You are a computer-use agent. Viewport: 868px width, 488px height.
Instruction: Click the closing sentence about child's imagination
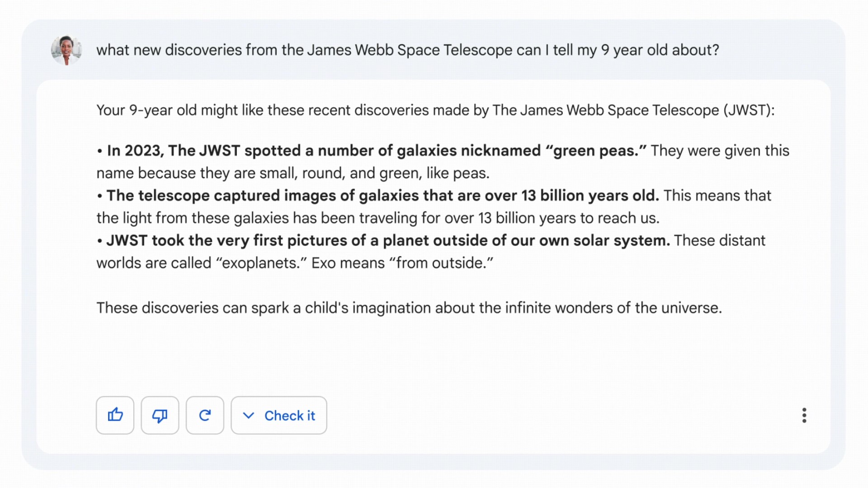tap(409, 308)
